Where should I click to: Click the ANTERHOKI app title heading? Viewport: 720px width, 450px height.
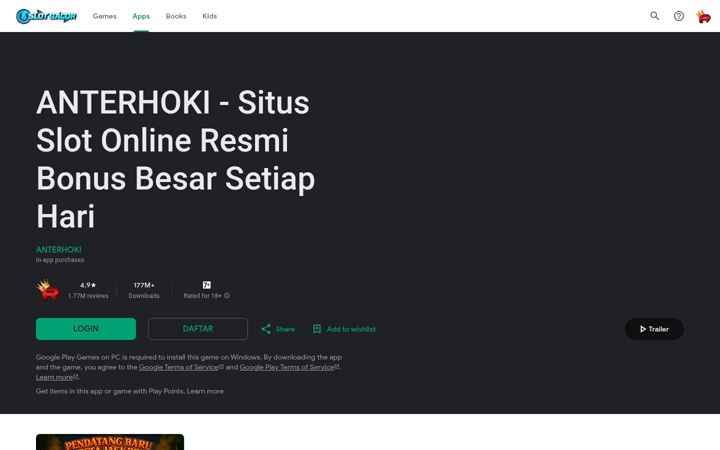pyautogui.click(x=175, y=159)
